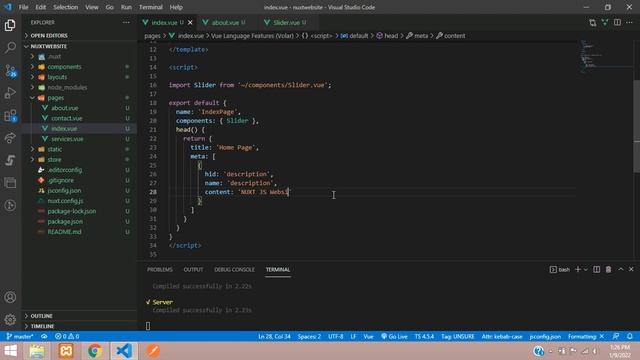Click the open changes icon in editor toolbar

[x=592, y=22]
